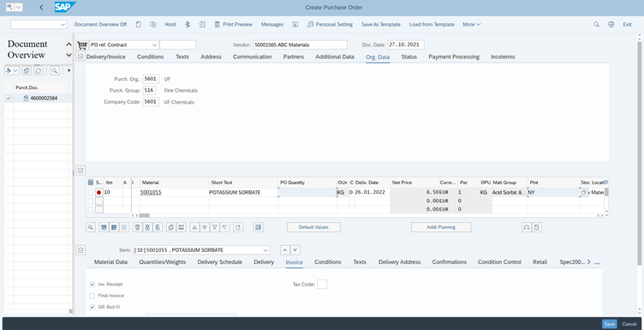The height and width of the screenshot is (330, 644).
Task: Click the balance-scale Check icon after Hold
Action: (188, 24)
